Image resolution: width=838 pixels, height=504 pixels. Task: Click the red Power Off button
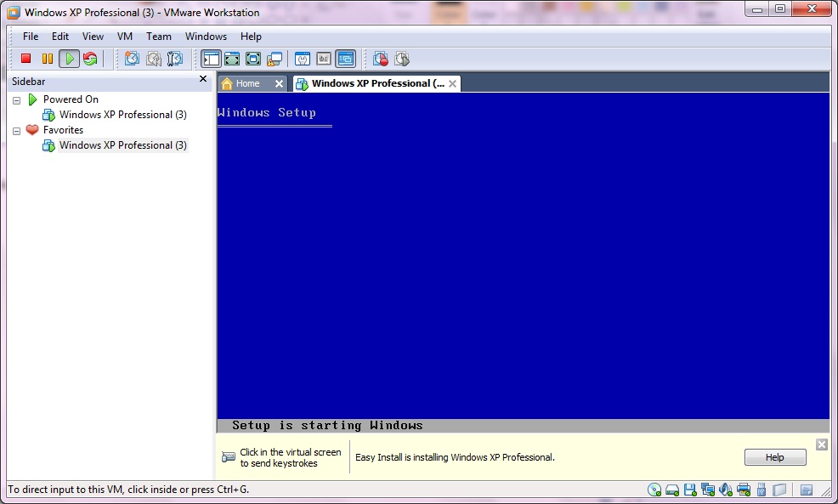25,59
